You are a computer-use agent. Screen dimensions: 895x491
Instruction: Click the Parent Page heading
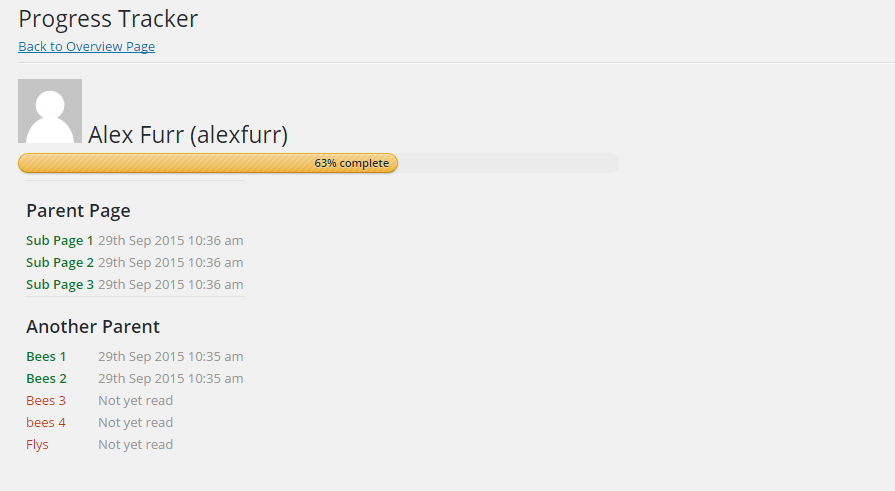(78, 211)
